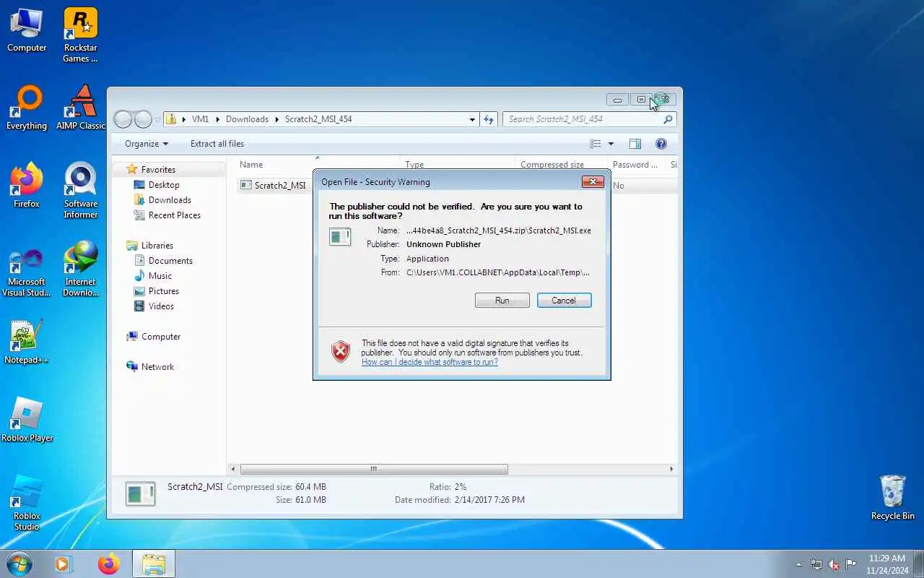Screen dimensions: 924x578
Task: Click the Scratch2_MSI thumbnail in details pane
Action: (x=140, y=493)
